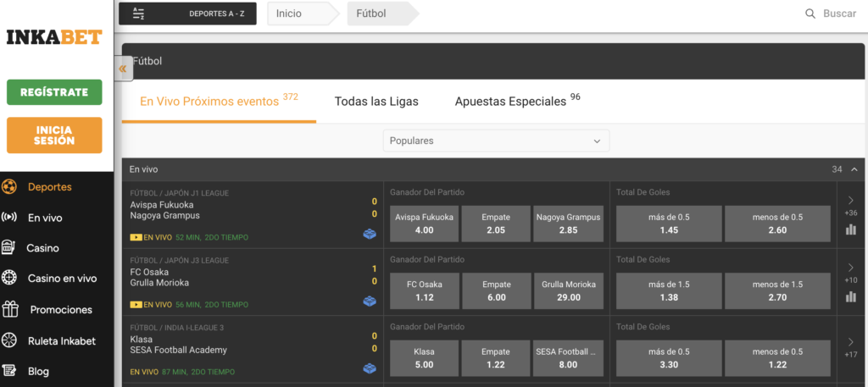The width and height of the screenshot is (868, 387).
Task: Bet on FC Osaka at 1.12
Action: 424,291
